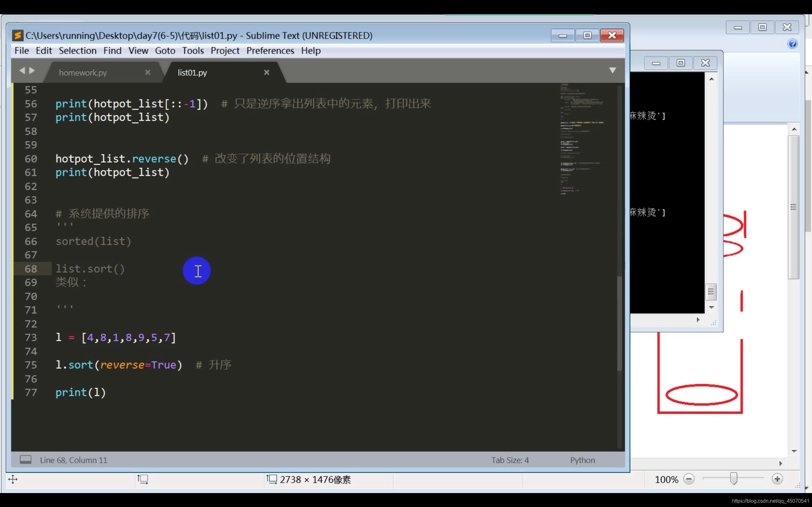Open the Python syntax selector

click(x=582, y=460)
